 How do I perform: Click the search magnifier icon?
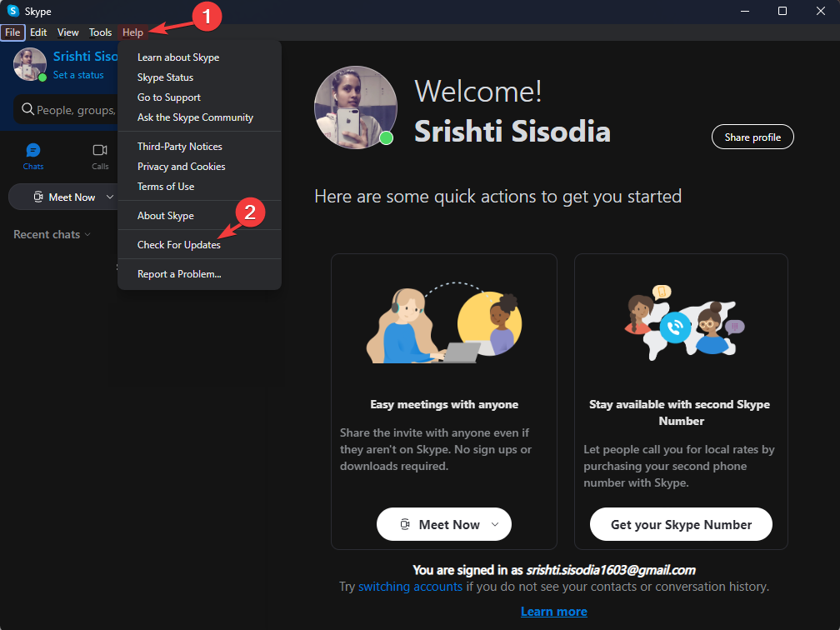(27, 109)
